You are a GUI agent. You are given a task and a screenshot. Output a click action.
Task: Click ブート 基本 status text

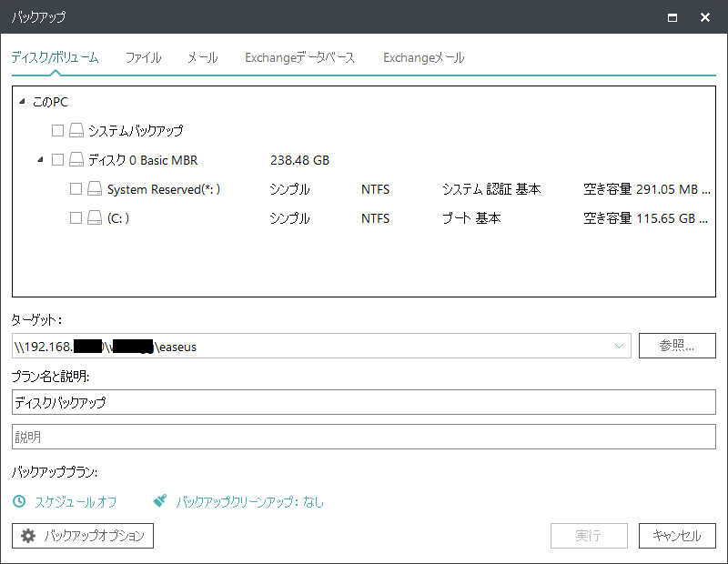click(471, 218)
